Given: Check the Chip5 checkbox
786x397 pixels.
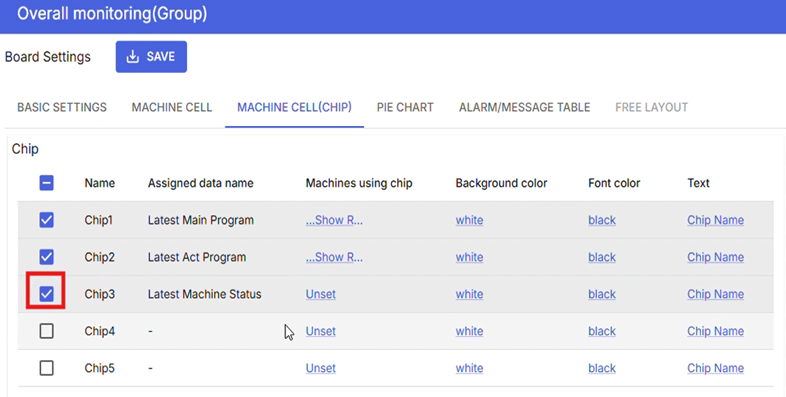Looking at the screenshot, I should (x=47, y=368).
